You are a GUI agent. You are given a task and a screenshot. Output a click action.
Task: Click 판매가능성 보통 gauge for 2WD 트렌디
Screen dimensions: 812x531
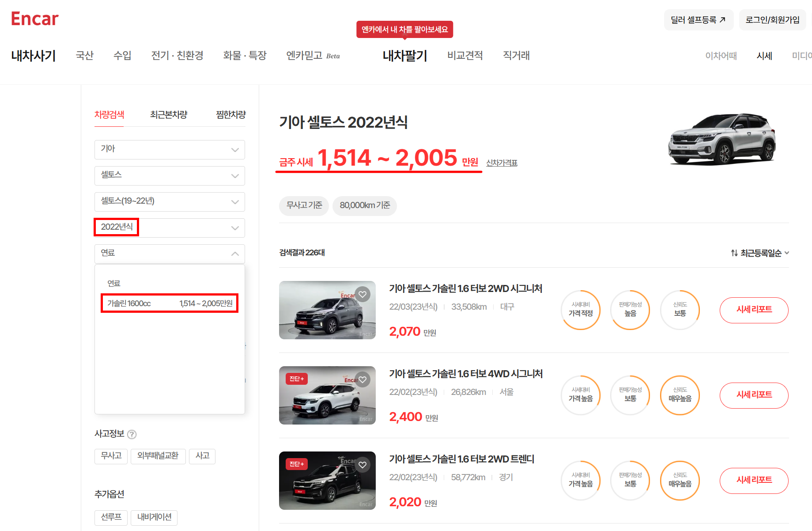pyautogui.click(x=630, y=481)
